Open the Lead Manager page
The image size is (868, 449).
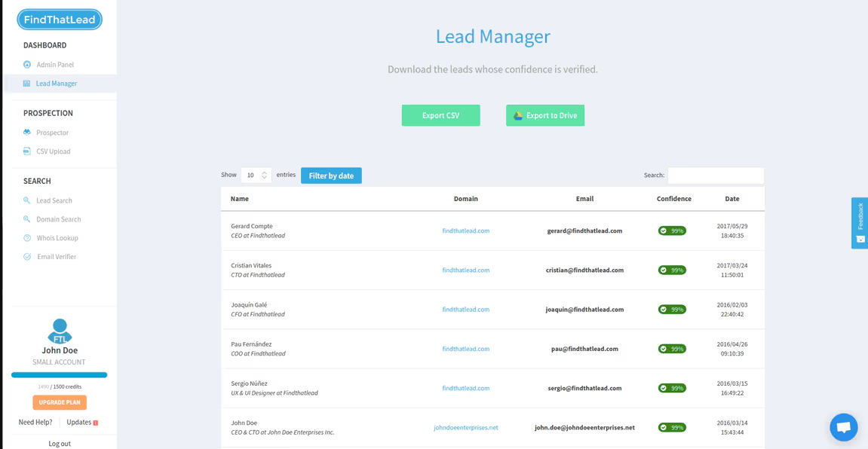click(x=57, y=84)
